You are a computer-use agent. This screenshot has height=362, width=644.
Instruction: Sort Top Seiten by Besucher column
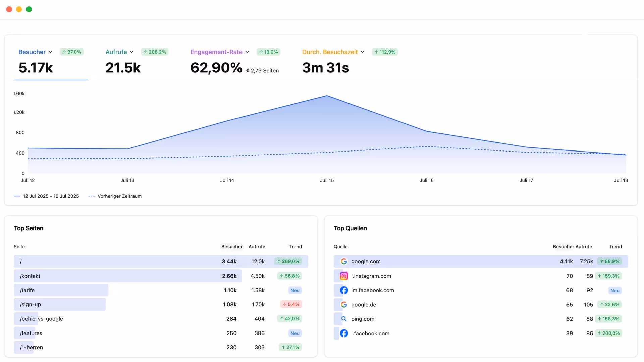[x=232, y=247]
